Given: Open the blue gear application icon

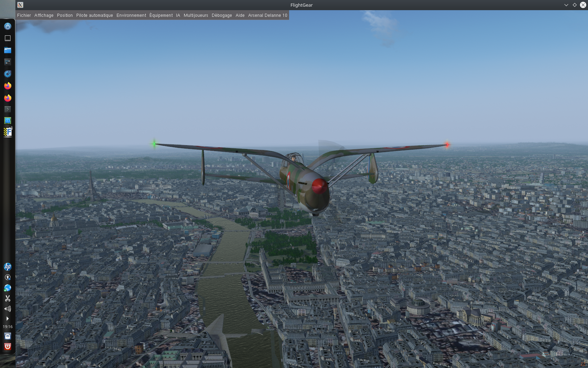Looking at the screenshot, I should pyautogui.click(x=8, y=74).
